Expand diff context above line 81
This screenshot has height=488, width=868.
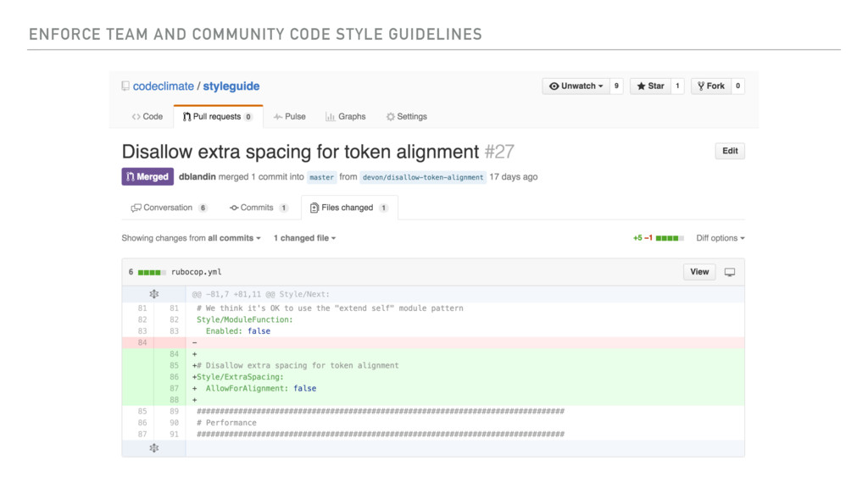pos(154,294)
